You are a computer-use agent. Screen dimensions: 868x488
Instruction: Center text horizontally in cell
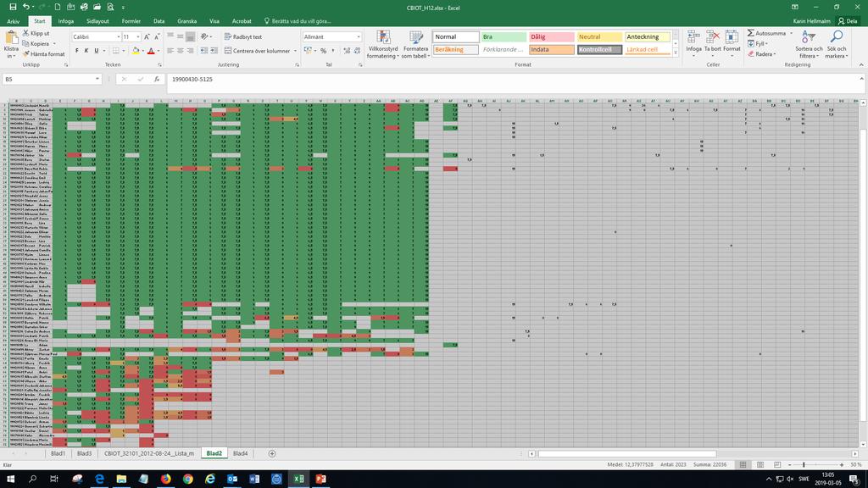pyautogui.click(x=181, y=50)
